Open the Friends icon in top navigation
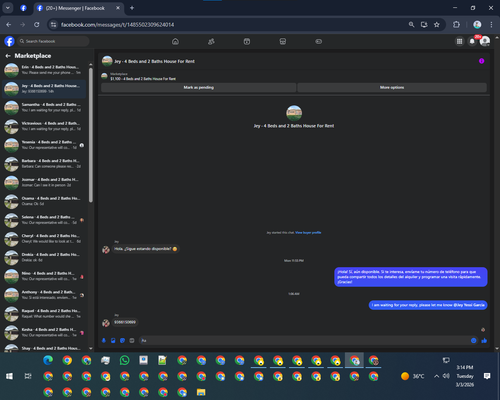500x400 pixels. [211, 41]
